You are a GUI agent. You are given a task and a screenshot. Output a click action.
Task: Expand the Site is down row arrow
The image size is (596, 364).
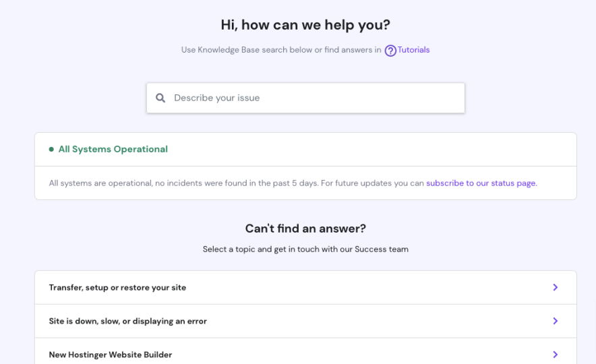point(555,322)
